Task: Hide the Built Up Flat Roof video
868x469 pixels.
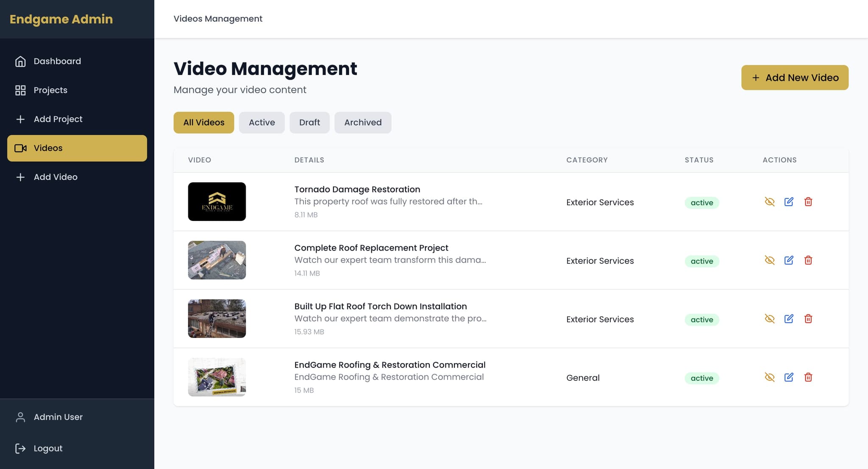Action: 770,319
